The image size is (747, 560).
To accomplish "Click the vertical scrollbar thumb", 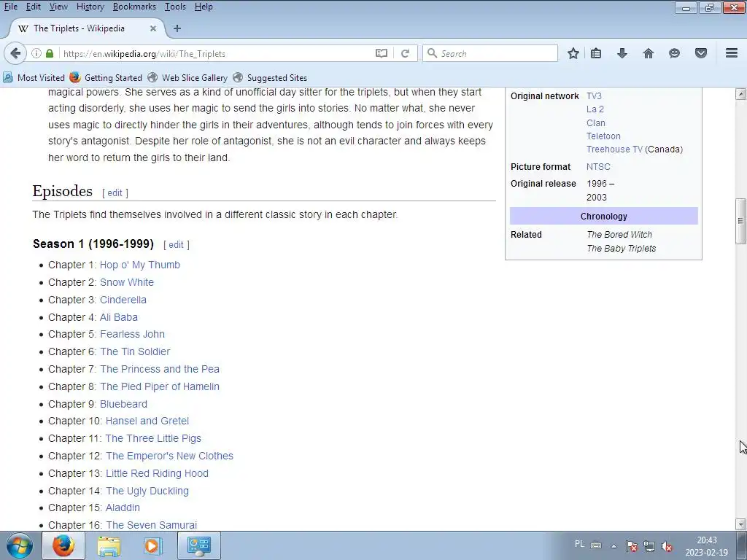I will 741,220.
